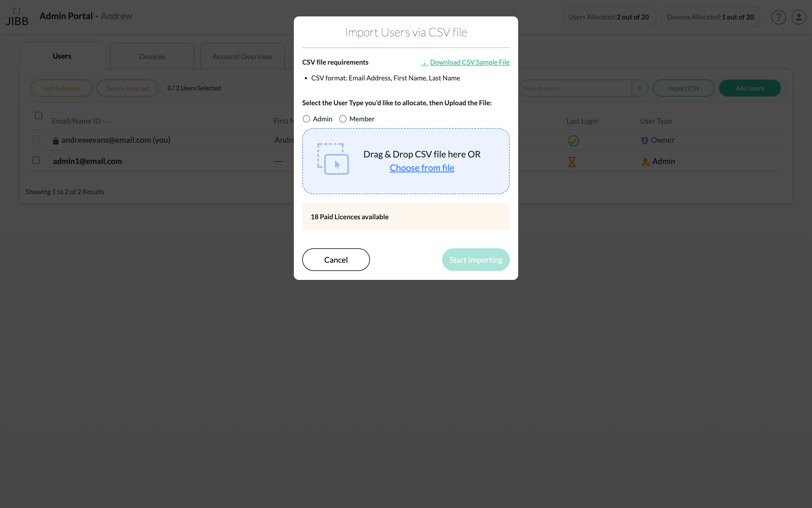Click the JIBB logo
The width and height of the screenshot is (812, 508).
point(17,17)
